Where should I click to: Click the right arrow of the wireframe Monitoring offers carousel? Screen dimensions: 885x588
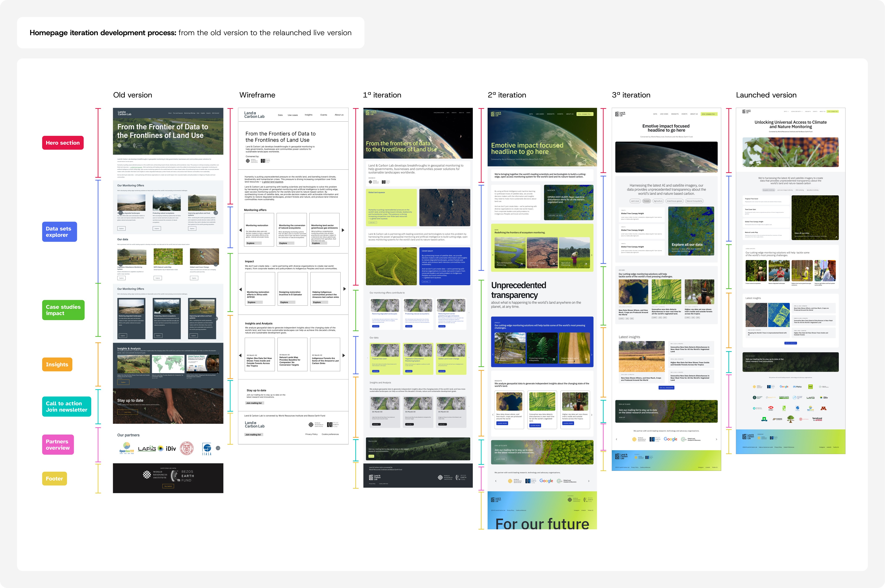pyautogui.click(x=343, y=230)
